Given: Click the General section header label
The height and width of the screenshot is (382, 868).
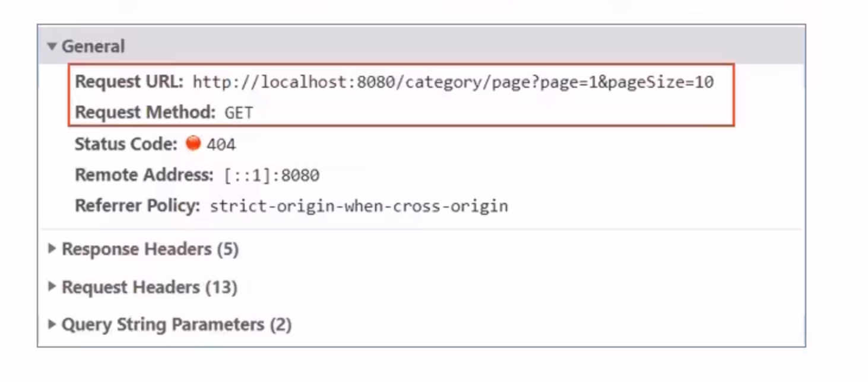Looking at the screenshot, I should 93,46.
